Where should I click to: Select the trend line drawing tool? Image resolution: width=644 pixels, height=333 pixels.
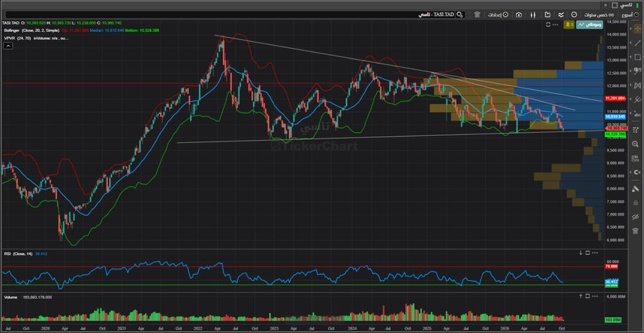tap(637, 43)
